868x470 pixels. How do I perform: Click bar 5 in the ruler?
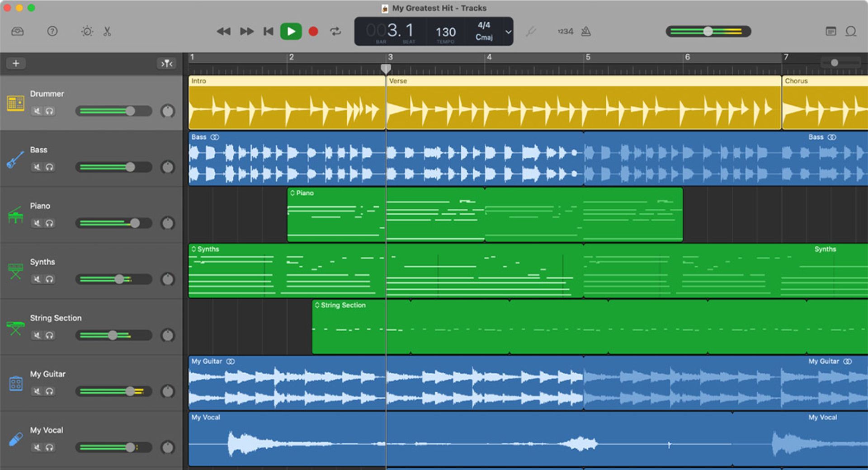point(588,57)
